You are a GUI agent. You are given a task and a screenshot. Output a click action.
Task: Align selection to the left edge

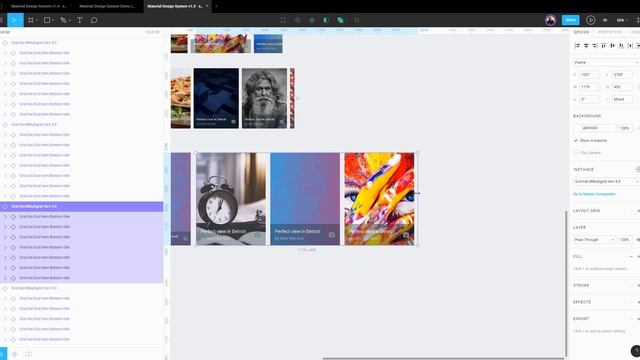click(x=577, y=46)
